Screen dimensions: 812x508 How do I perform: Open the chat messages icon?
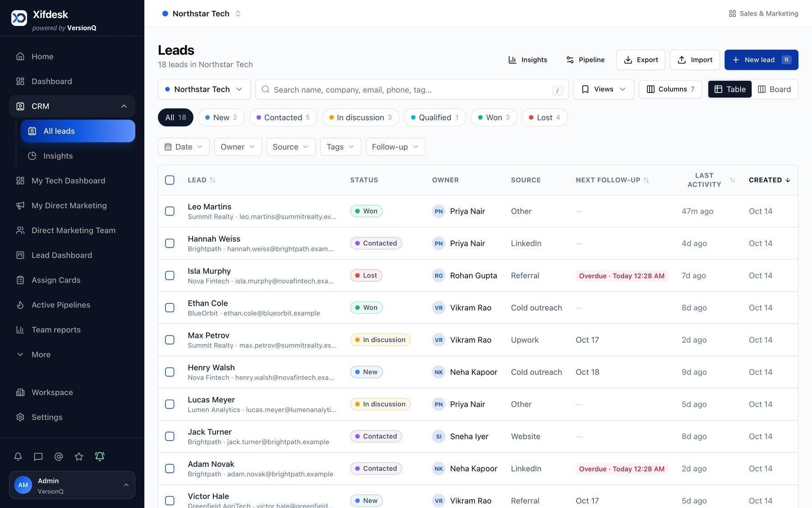pos(38,457)
